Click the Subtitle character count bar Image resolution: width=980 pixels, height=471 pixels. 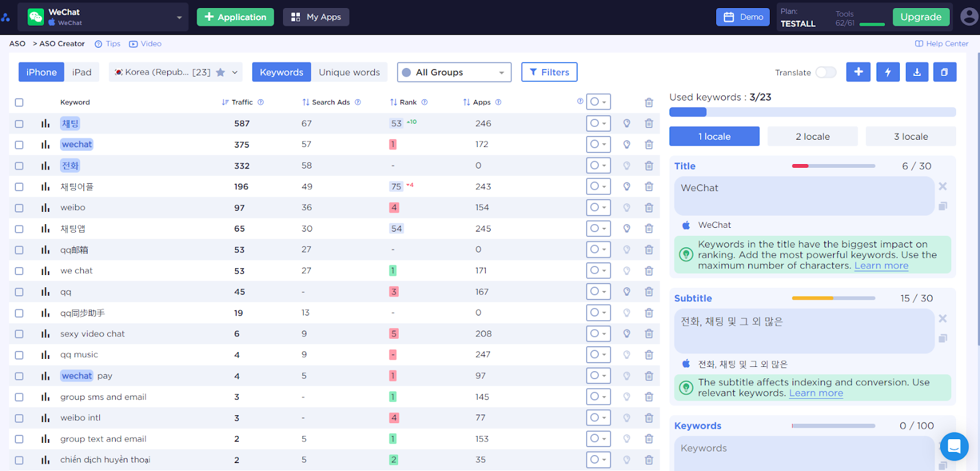point(834,298)
